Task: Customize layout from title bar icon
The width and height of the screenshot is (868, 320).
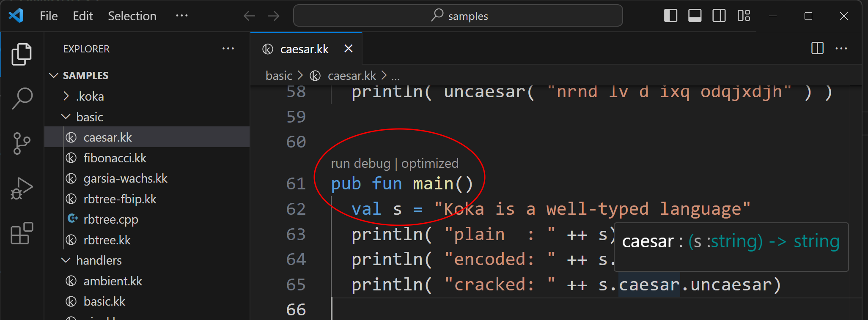Action: point(744,16)
